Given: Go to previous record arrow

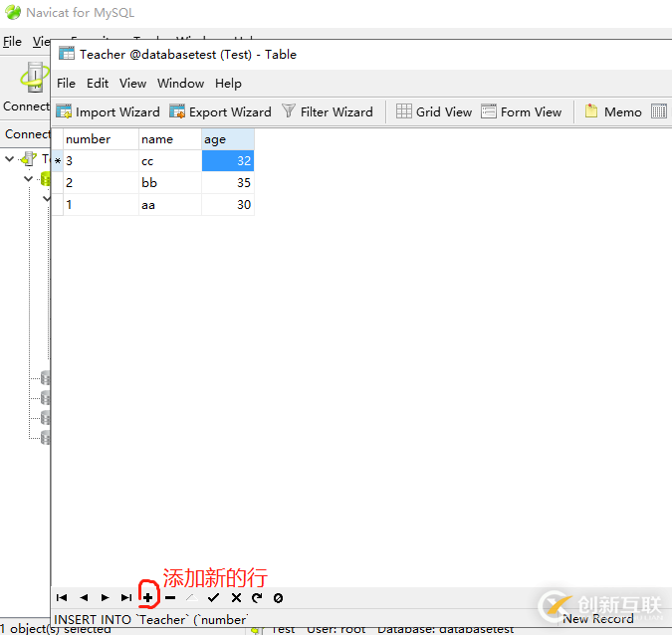Looking at the screenshot, I should pyautogui.click(x=84, y=598).
